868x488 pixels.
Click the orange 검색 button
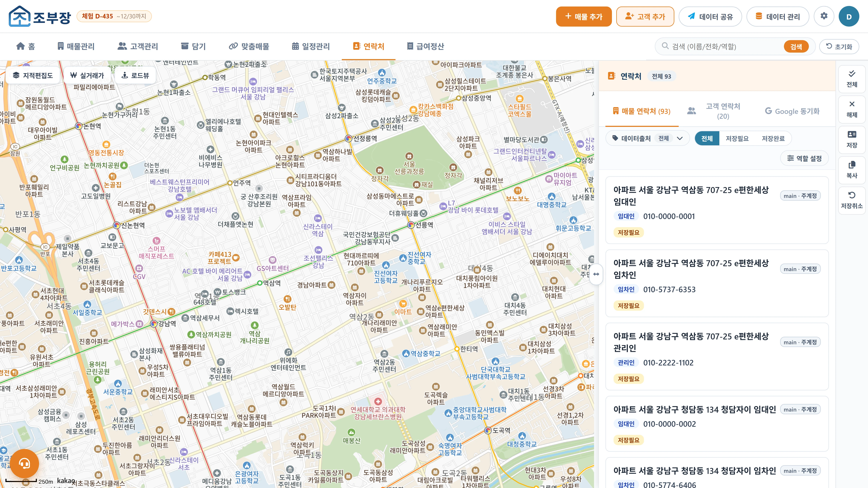pos(796,46)
